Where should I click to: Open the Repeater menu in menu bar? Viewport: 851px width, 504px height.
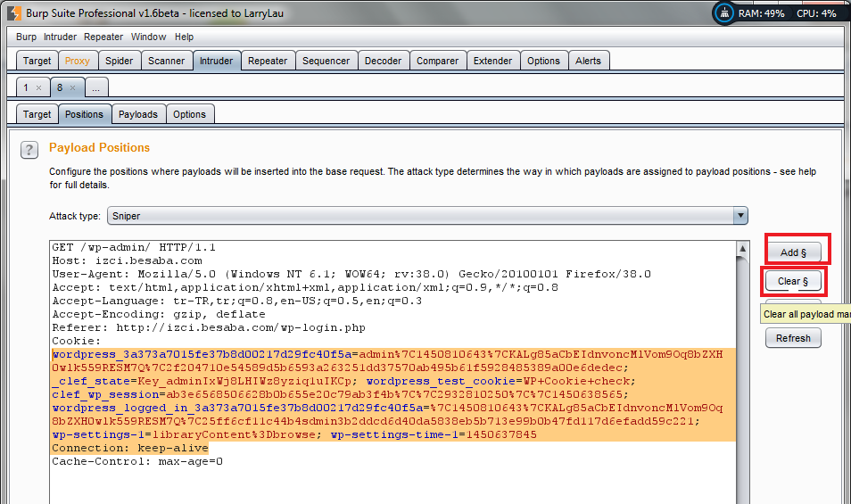(103, 37)
